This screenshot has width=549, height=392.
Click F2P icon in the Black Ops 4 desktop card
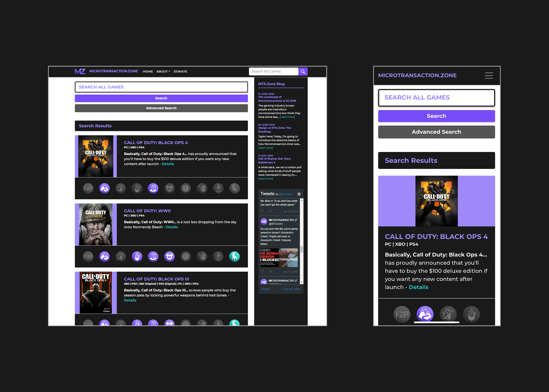point(88,188)
